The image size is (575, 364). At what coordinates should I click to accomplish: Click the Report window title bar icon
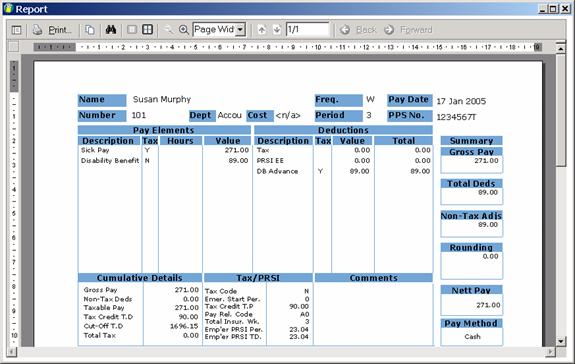[x=8, y=9]
